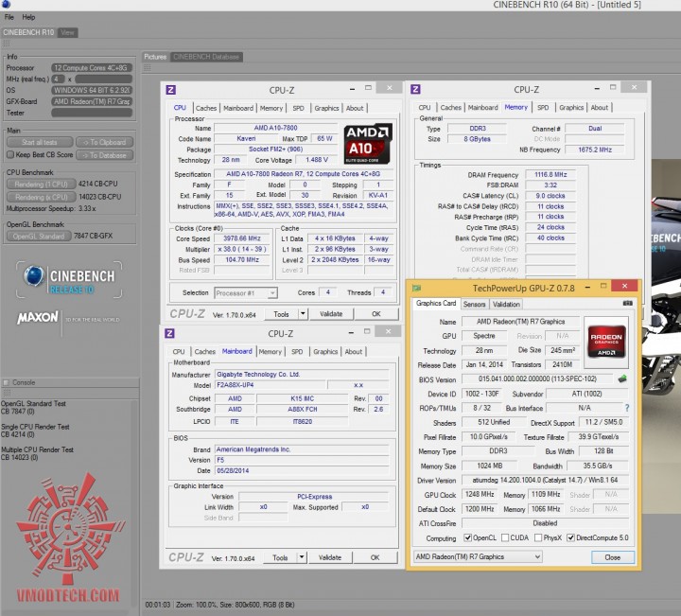Image resolution: width=681 pixels, height=616 pixels.
Task: Click the CPU-Z logo in the Memory tab window
Action: click(x=415, y=89)
